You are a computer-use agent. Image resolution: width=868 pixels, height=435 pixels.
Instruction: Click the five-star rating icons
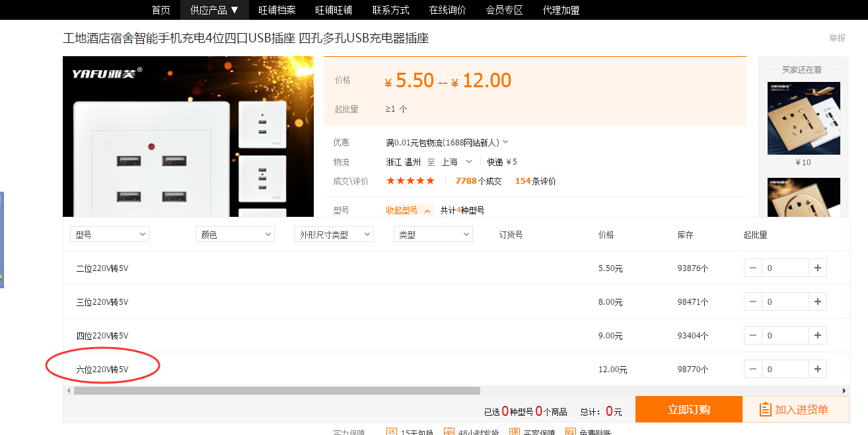pyautogui.click(x=410, y=181)
